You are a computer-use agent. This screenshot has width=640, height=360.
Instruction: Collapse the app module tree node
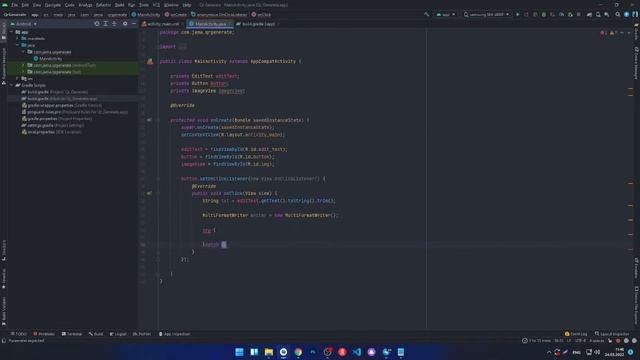(11, 32)
